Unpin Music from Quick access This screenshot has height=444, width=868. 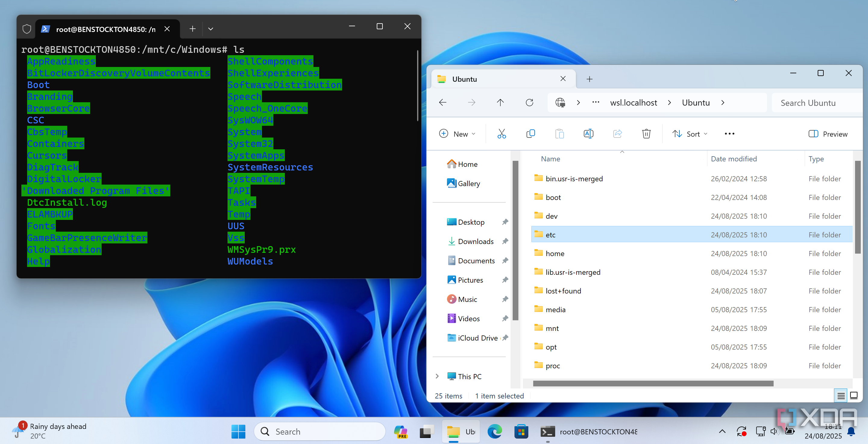505,299
